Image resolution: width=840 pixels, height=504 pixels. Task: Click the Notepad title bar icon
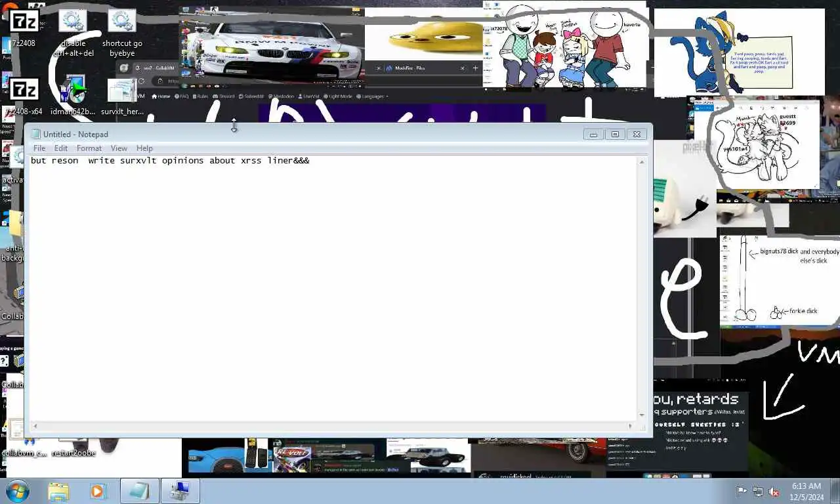click(x=35, y=135)
